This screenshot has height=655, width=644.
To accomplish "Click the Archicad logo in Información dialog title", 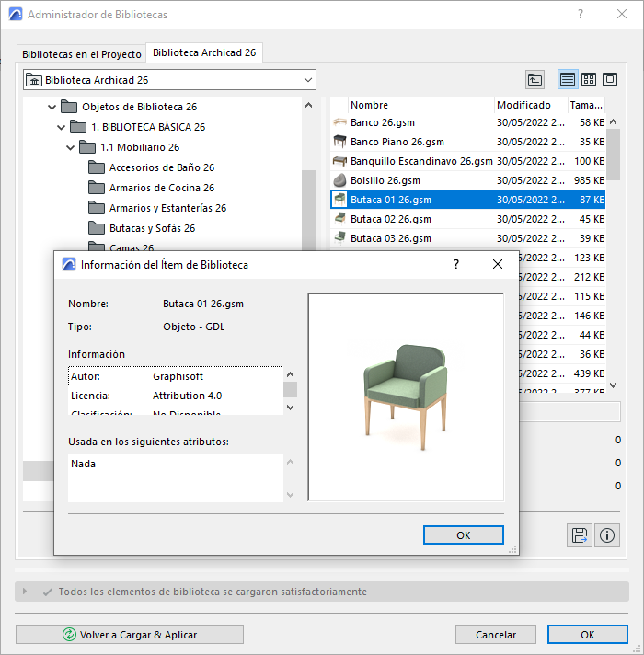I will pyautogui.click(x=69, y=264).
